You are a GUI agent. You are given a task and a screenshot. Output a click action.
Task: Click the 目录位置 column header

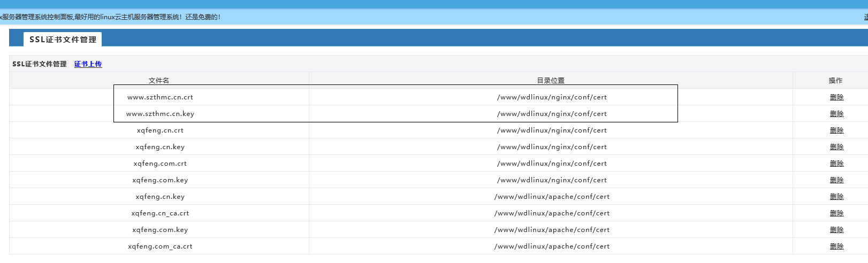point(551,81)
